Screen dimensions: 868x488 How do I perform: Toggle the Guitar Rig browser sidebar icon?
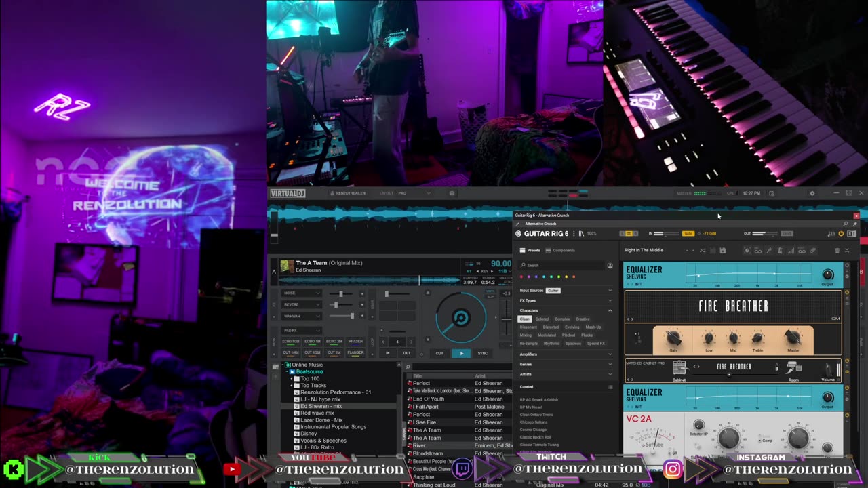pos(581,234)
